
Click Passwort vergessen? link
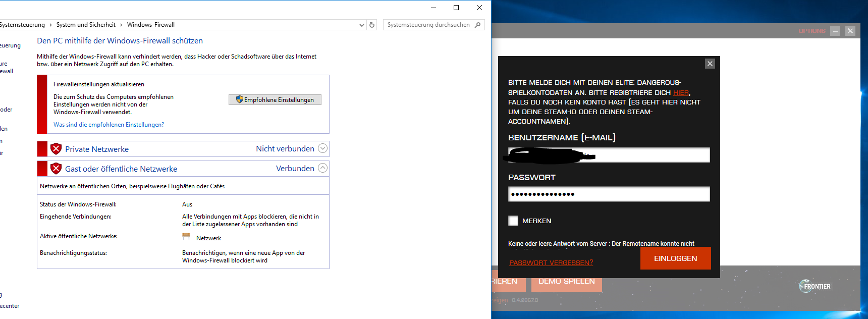[x=551, y=262]
